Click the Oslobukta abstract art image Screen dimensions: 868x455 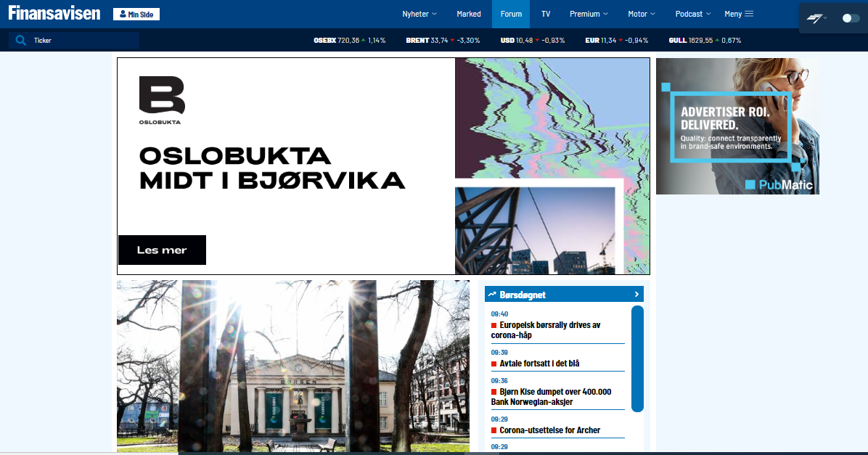pyautogui.click(x=552, y=118)
